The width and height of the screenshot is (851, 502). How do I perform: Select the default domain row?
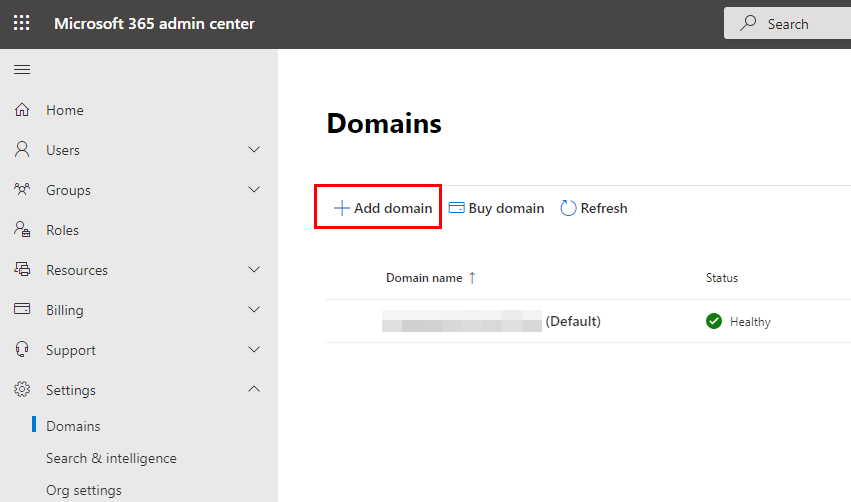[588, 321]
